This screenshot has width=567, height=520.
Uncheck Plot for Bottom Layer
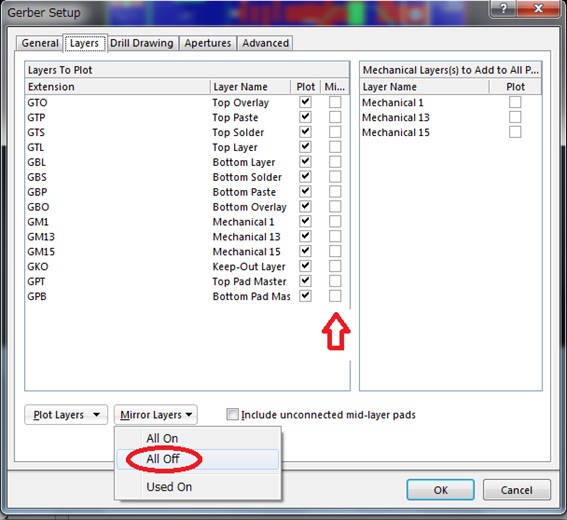tap(305, 162)
